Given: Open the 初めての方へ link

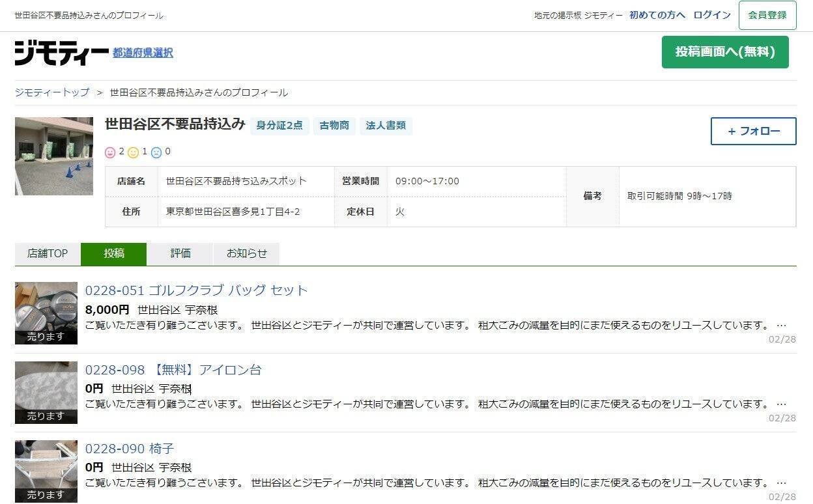Looking at the screenshot, I should (x=657, y=15).
